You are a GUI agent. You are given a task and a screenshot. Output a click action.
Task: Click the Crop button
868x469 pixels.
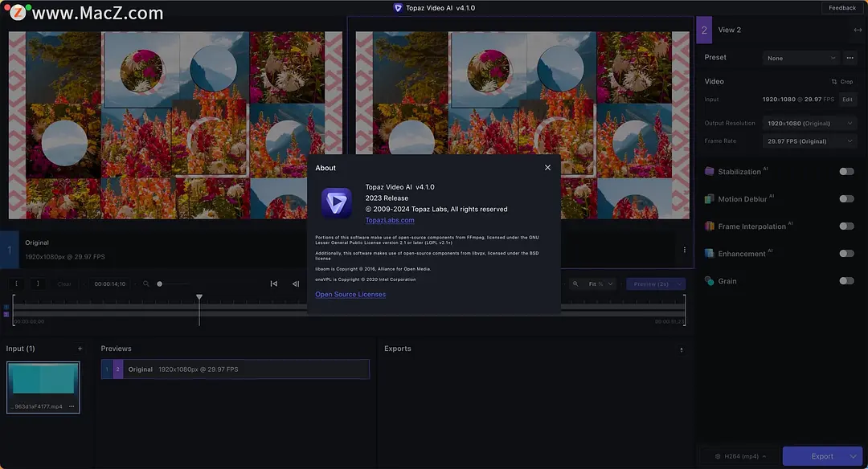pos(842,81)
